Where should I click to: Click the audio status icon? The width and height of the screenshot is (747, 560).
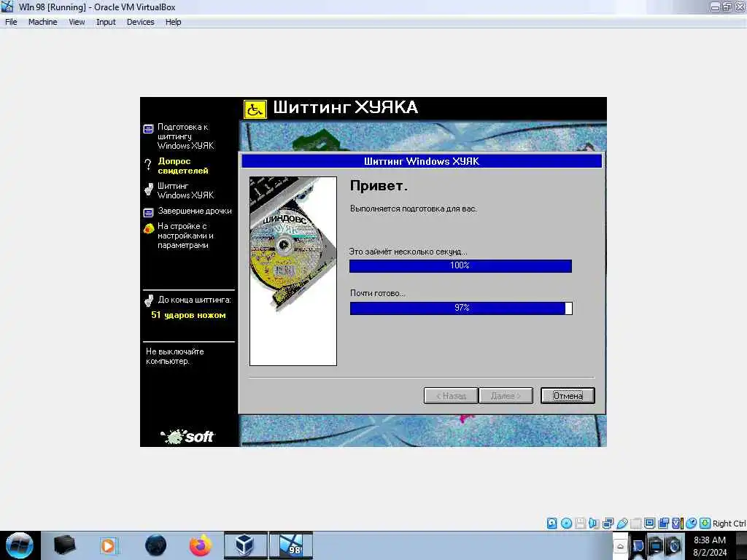coord(594,524)
